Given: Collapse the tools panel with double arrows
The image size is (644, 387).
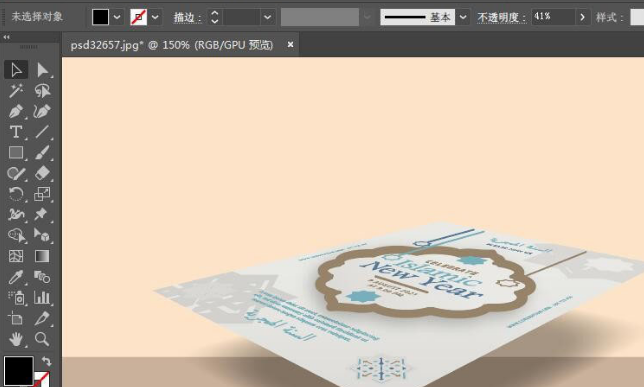Looking at the screenshot, I should point(7,37).
